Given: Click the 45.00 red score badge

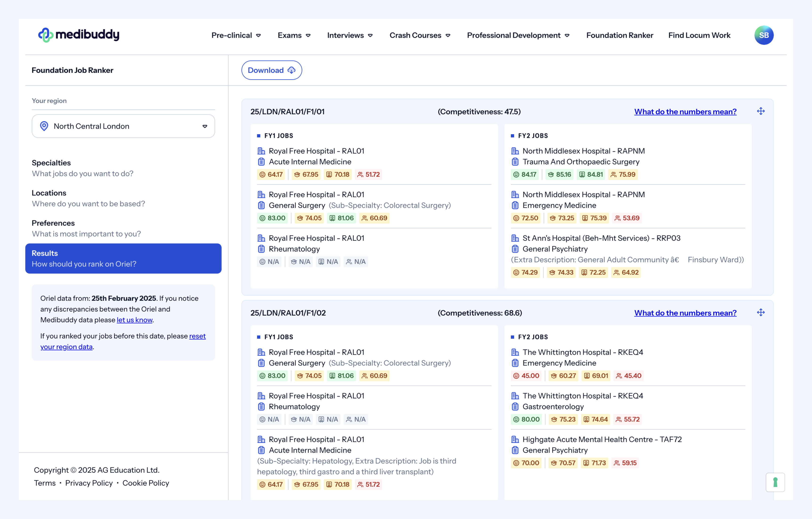Looking at the screenshot, I should (526, 376).
